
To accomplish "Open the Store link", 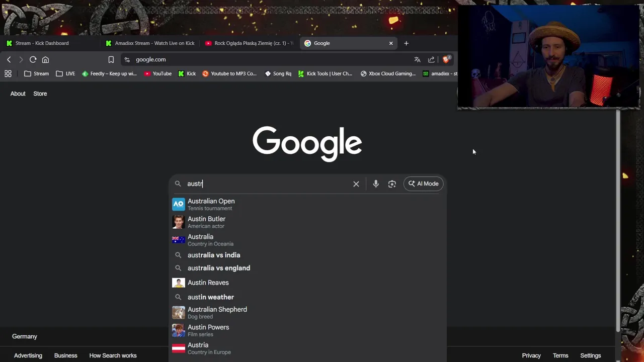I will tap(40, 94).
